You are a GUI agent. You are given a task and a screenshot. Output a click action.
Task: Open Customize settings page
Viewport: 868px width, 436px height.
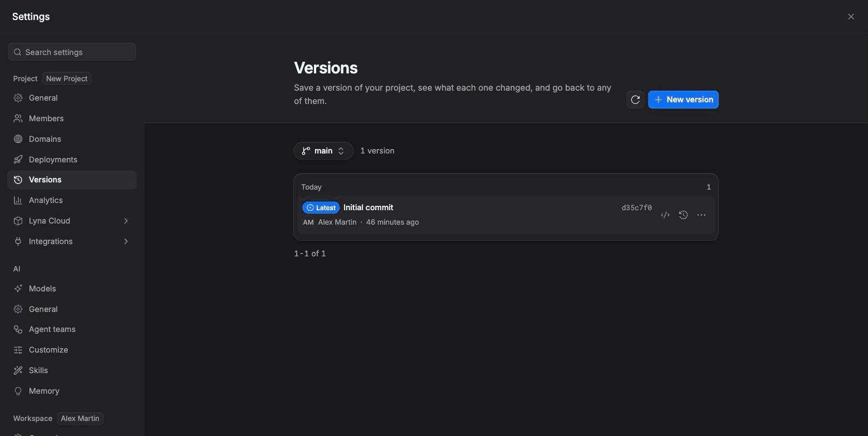pyautogui.click(x=72, y=350)
